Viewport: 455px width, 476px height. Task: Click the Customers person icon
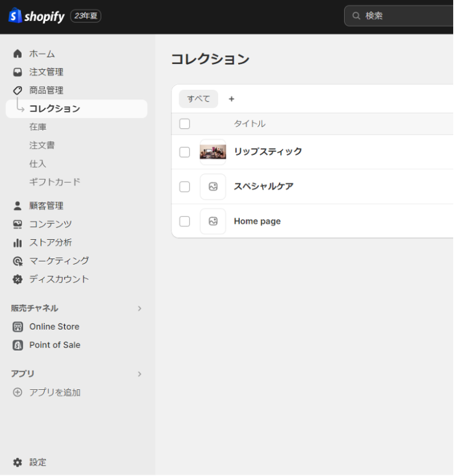[17, 206]
